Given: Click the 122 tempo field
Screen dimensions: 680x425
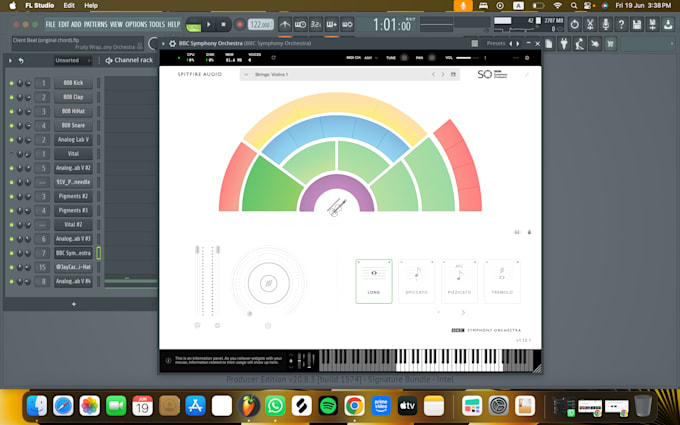Looking at the screenshot, I should tap(261, 25).
